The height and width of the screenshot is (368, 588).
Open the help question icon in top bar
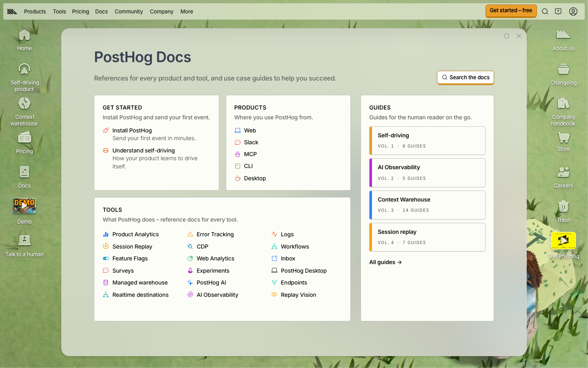click(558, 11)
